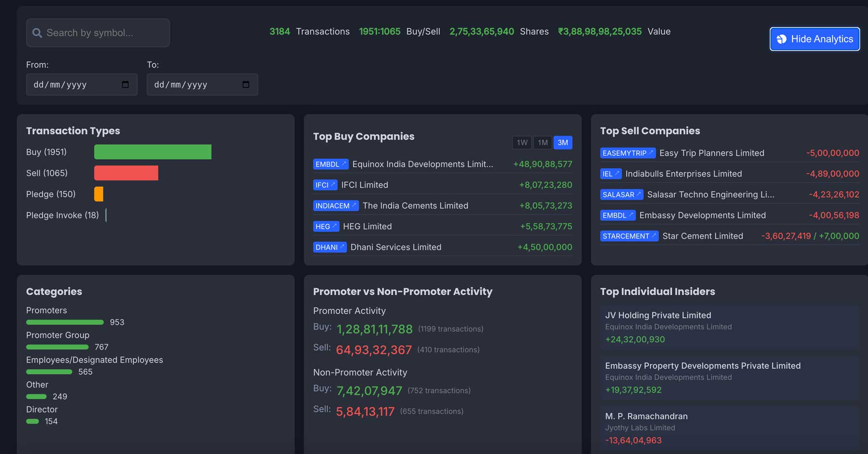
Task: Click Non-Promoter Buy value 7,42,07,947
Action: tap(369, 391)
